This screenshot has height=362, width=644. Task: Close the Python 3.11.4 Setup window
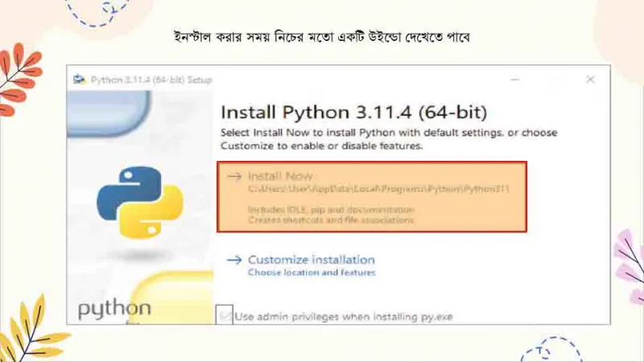pyautogui.click(x=590, y=79)
